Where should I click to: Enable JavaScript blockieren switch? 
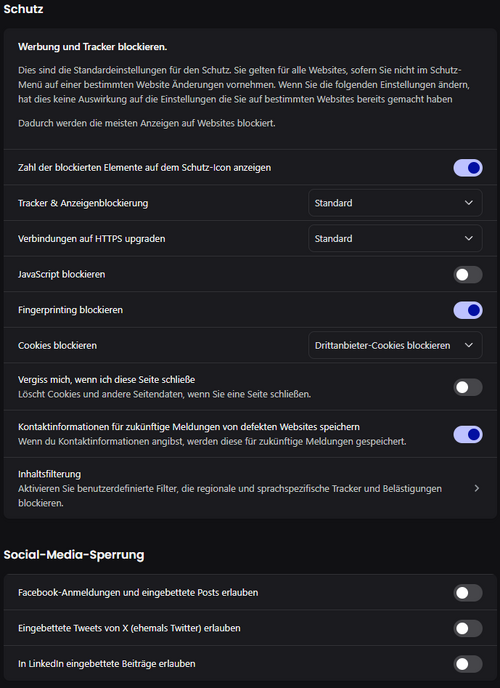pos(468,275)
